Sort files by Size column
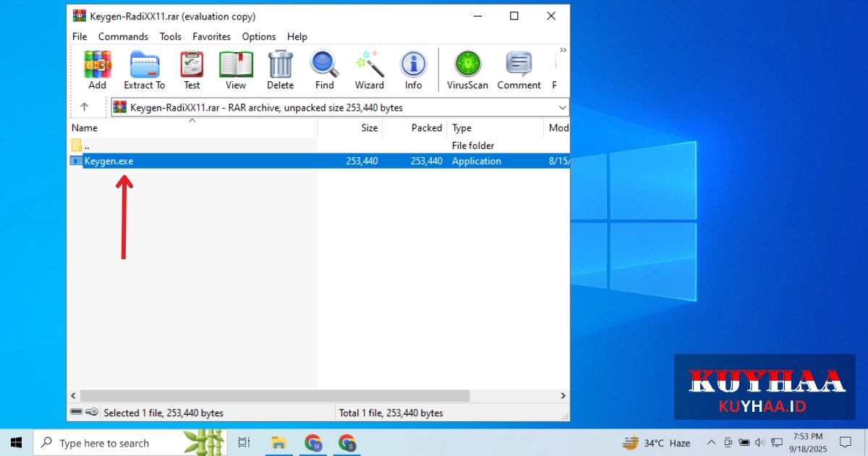 click(350, 128)
